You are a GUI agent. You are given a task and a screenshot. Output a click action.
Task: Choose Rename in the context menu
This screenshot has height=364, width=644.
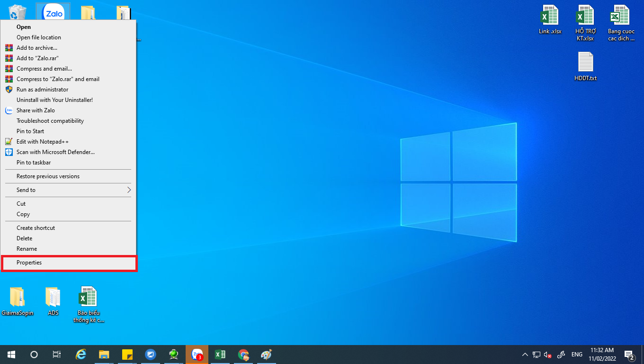pos(68,249)
